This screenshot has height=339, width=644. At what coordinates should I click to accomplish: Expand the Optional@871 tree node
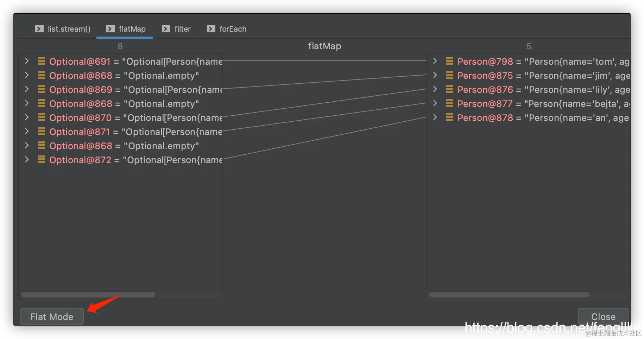click(x=27, y=132)
